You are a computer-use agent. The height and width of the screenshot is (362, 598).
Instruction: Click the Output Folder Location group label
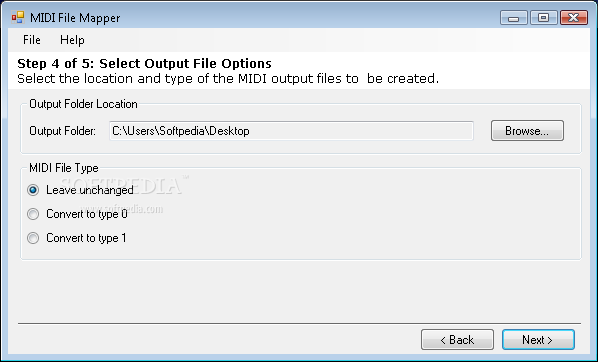(83, 104)
